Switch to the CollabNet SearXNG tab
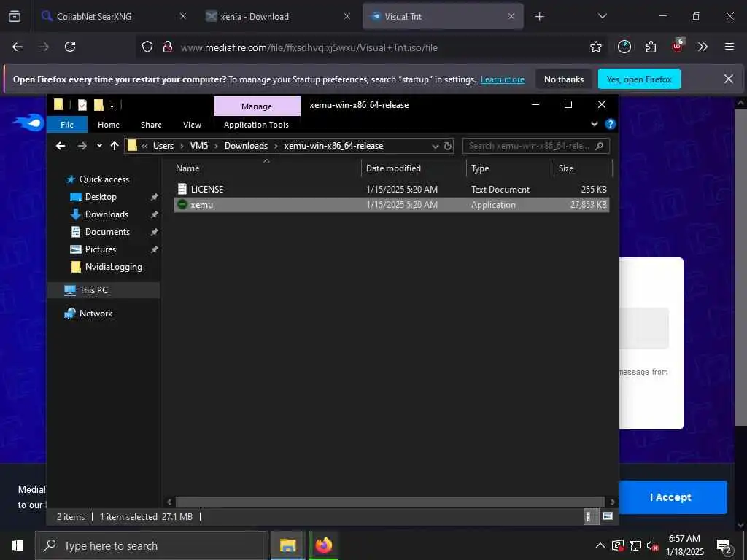The height and width of the screenshot is (560, 747). [115, 16]
